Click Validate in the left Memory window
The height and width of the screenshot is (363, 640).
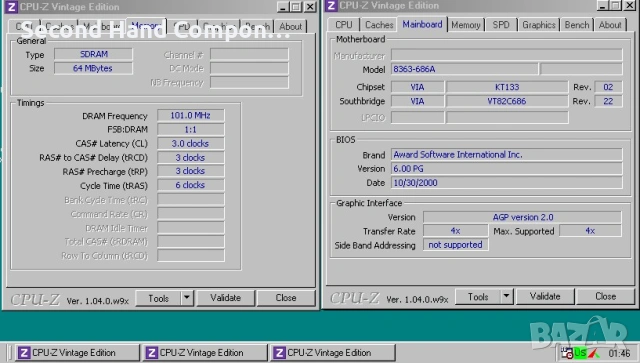[226, 298]
